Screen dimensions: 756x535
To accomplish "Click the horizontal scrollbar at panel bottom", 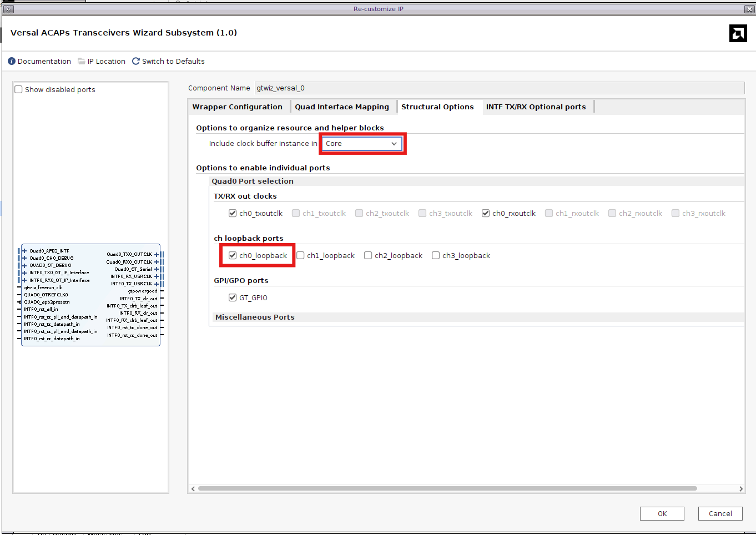I will point(447,489).
